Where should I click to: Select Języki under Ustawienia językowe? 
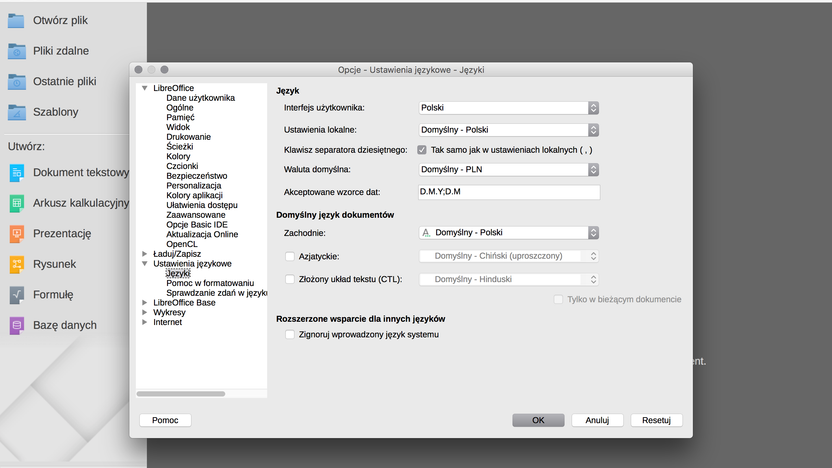178,273
